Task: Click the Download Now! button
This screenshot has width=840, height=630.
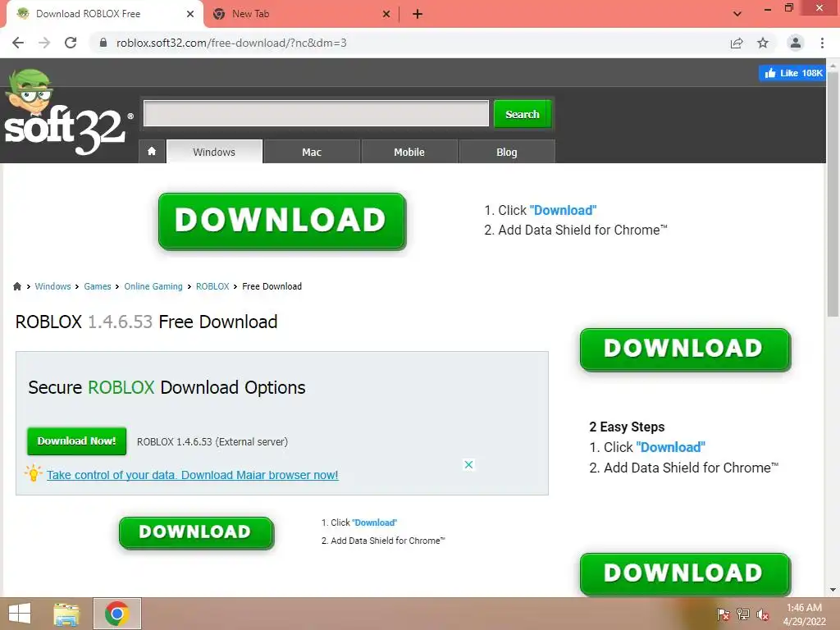Action: [x=76, y=441]
